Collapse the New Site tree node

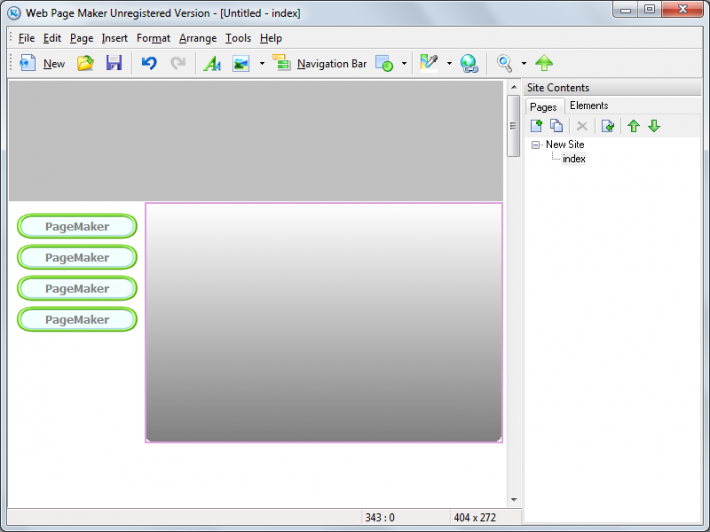pos(536,145)
